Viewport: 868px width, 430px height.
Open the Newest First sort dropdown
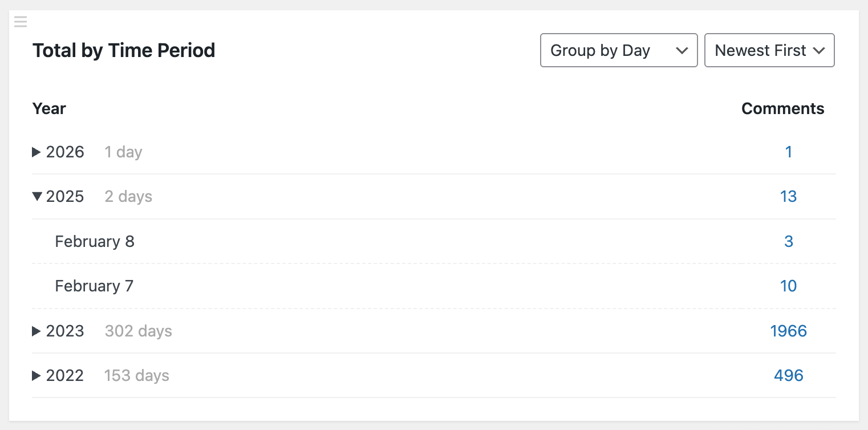pos(769,50)
